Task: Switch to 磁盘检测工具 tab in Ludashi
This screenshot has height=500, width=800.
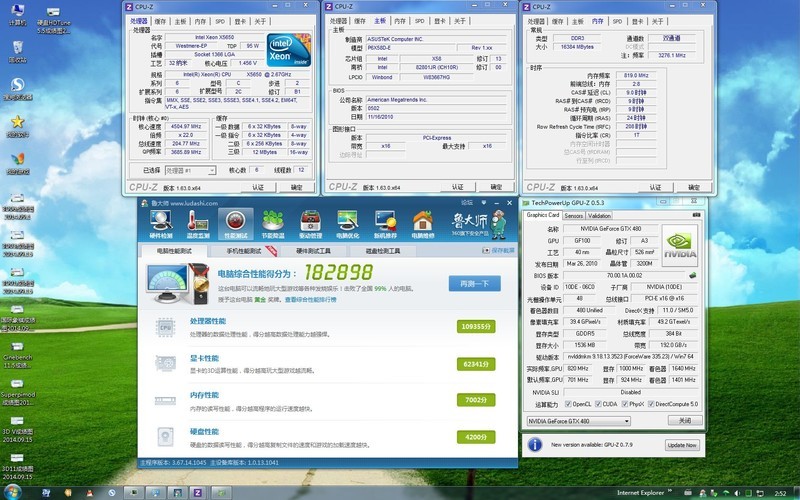Action: point(383,251)
